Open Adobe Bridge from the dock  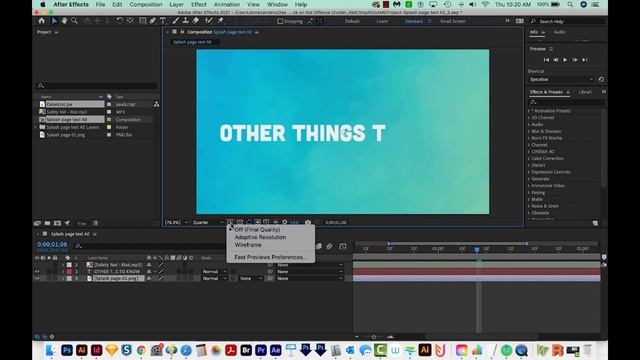tap(246, 350)
